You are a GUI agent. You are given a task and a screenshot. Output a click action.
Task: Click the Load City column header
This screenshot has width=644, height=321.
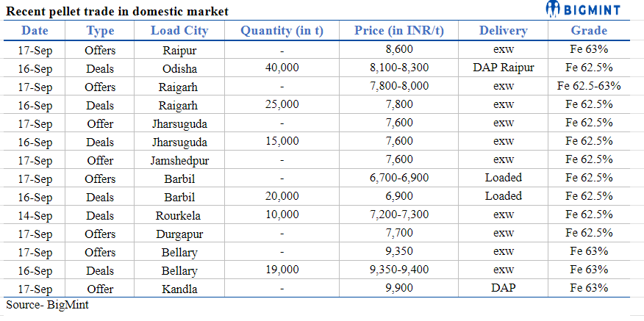[179, 30]
